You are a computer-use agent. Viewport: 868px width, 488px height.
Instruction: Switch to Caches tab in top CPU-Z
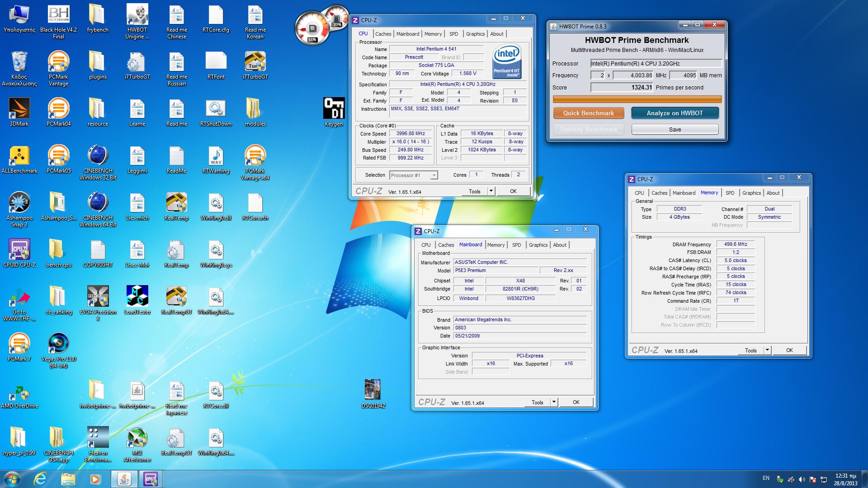tap(383, 34)
